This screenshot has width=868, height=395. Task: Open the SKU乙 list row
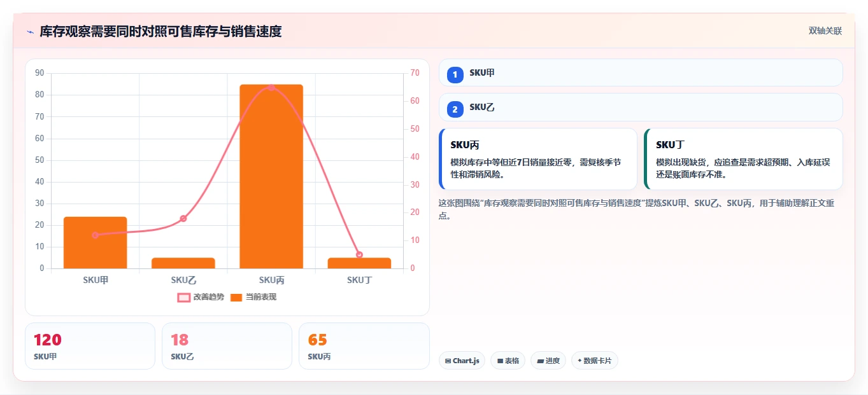pos(641,107)
